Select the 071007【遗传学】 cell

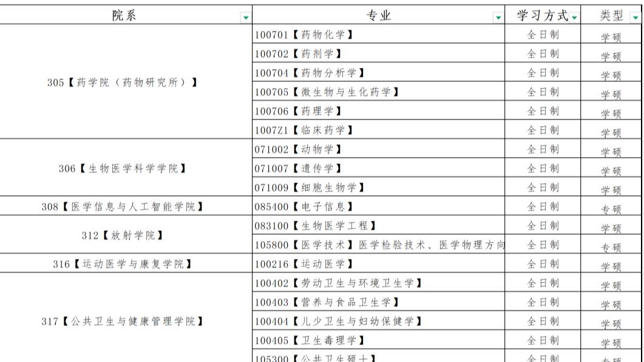pos(378,167)
